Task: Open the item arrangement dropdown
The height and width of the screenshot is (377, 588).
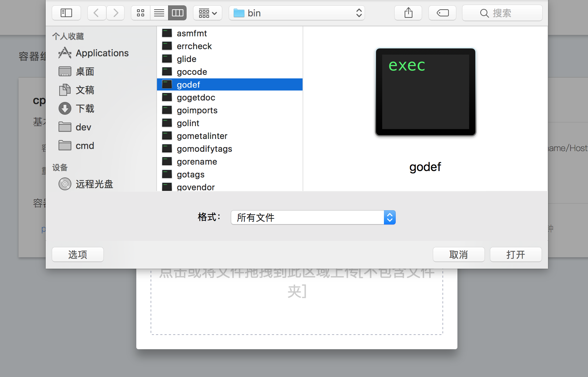Action: coord(208,13)
